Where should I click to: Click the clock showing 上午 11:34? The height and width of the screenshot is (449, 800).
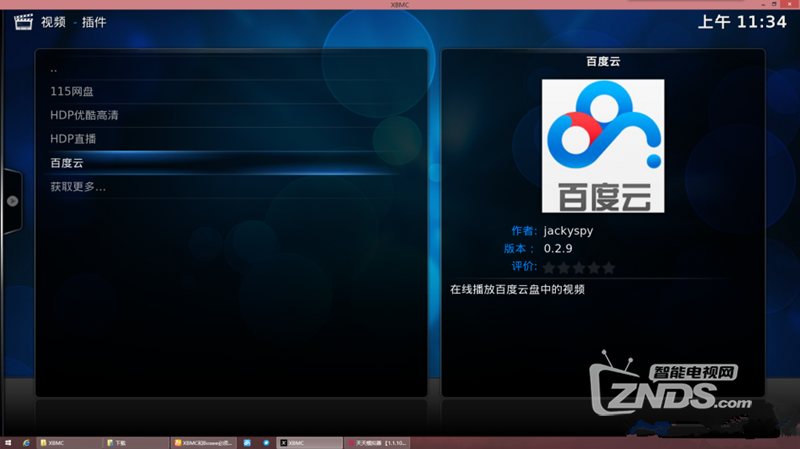[x=742, y=22]
